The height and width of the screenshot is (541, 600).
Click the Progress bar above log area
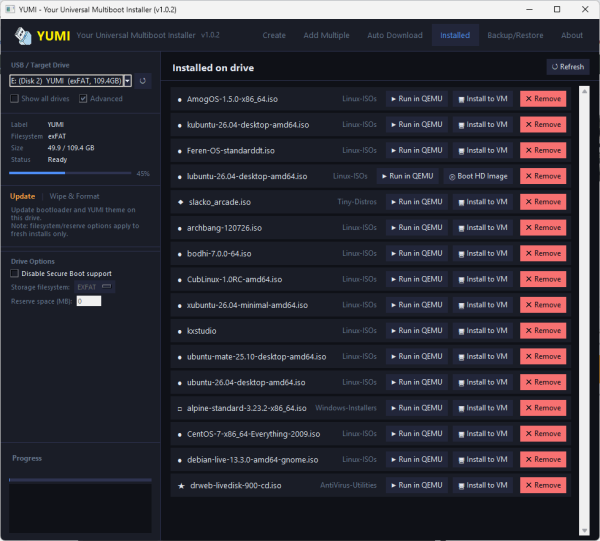point(80,479)
